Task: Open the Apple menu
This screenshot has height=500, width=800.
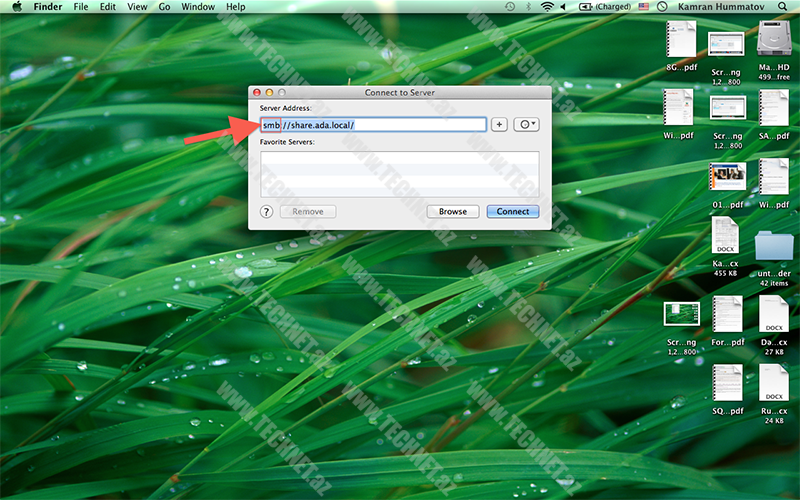Action: 17,7
